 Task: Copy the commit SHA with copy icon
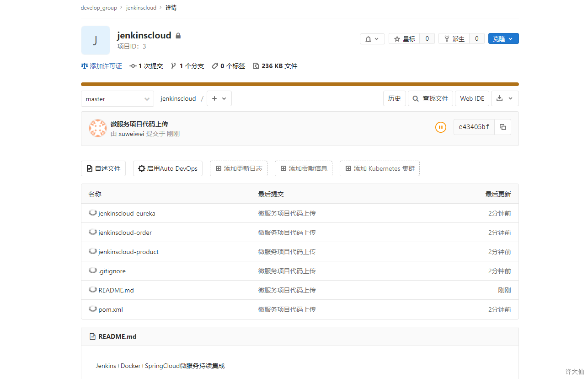pyautogui.click(x=503, y=127)
